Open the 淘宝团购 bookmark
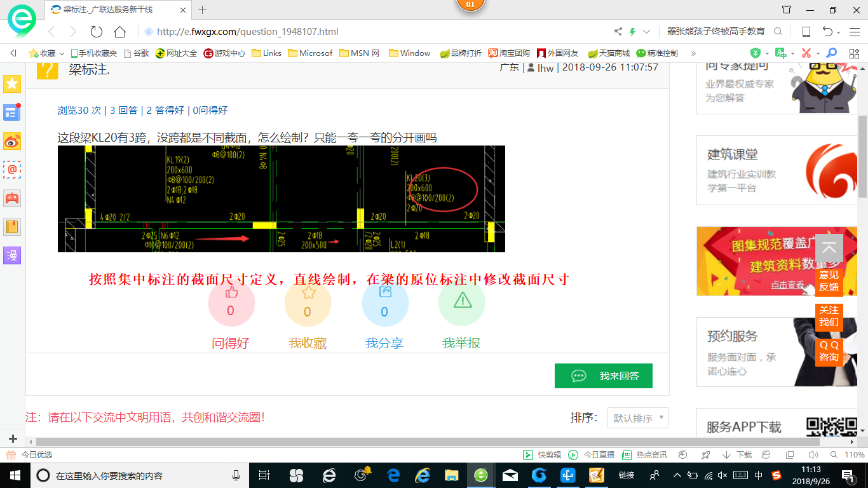The image size is (868, 488). click(x=509, y=53)
